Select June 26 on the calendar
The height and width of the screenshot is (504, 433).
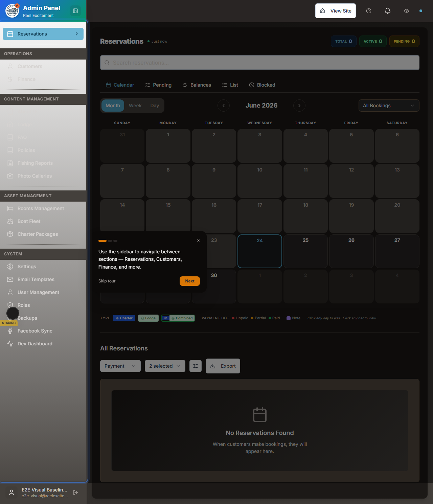click(351, 251)
